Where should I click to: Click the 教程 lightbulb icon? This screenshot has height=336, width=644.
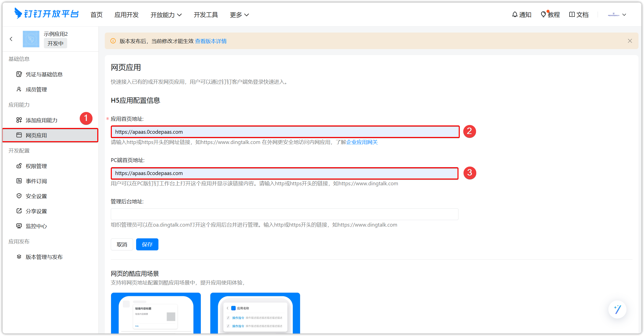pos(543,15)
